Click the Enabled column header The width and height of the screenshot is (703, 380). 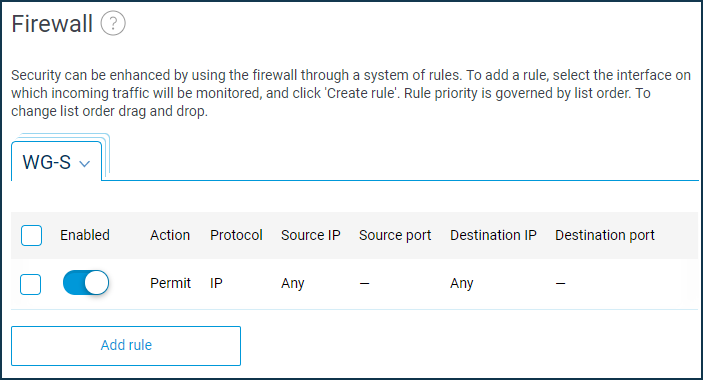coord(85,235)
